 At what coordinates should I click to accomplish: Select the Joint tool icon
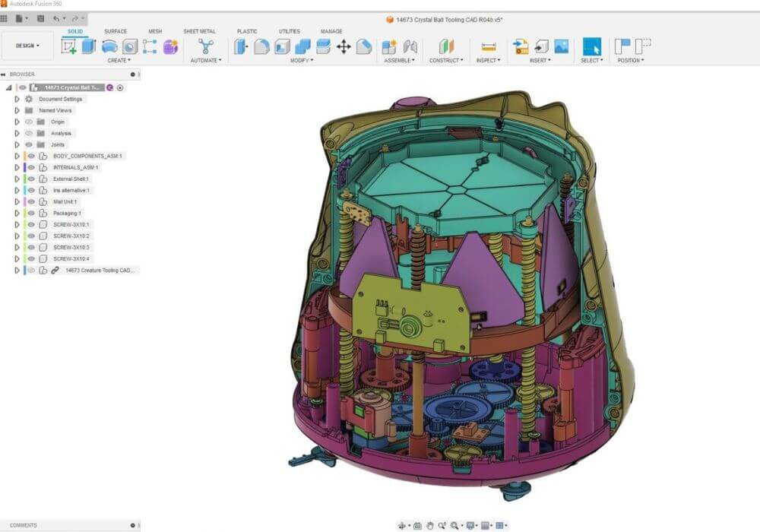pyautogui.click(x=410, y=46)
